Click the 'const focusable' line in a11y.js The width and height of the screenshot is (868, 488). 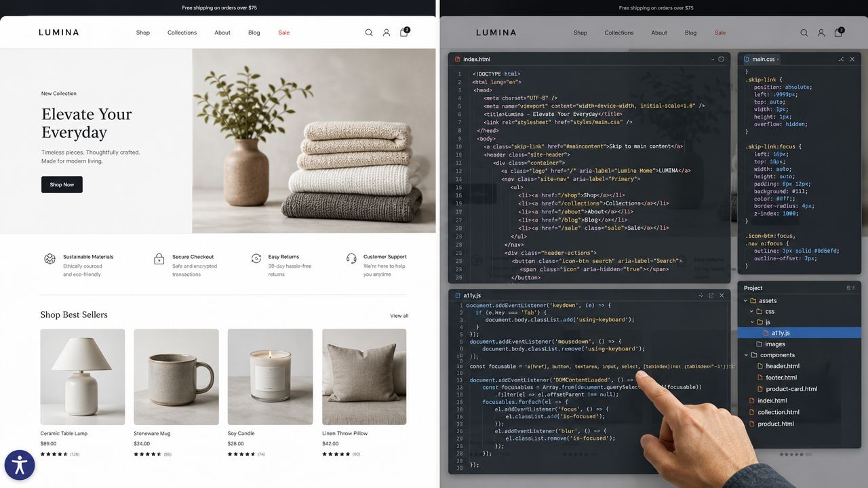click(602, 367)
